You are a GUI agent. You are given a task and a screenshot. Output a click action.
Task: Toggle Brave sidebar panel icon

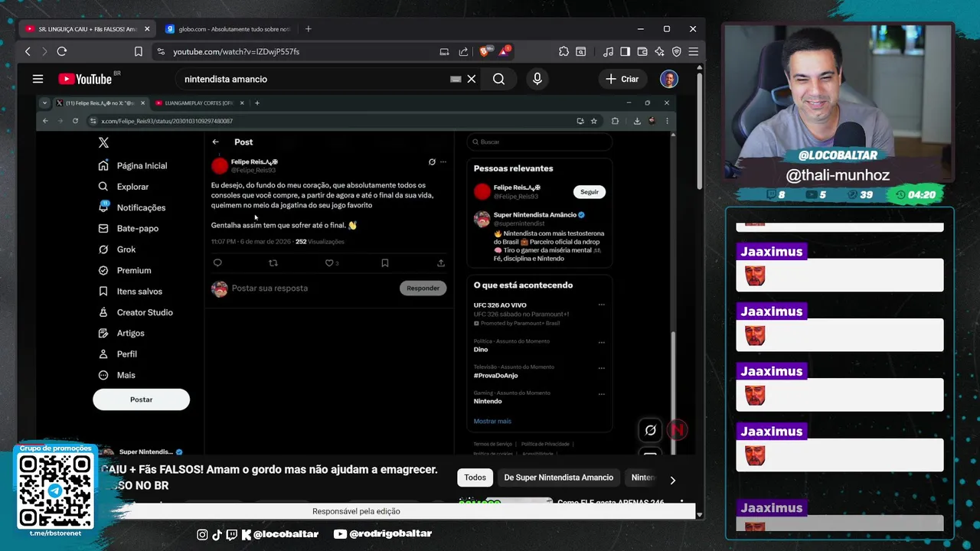tap(625, 51)
